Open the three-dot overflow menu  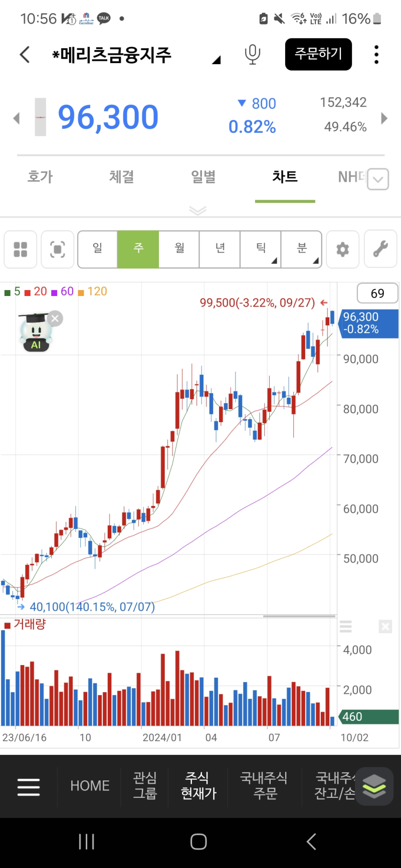click(x=376, y=54)
